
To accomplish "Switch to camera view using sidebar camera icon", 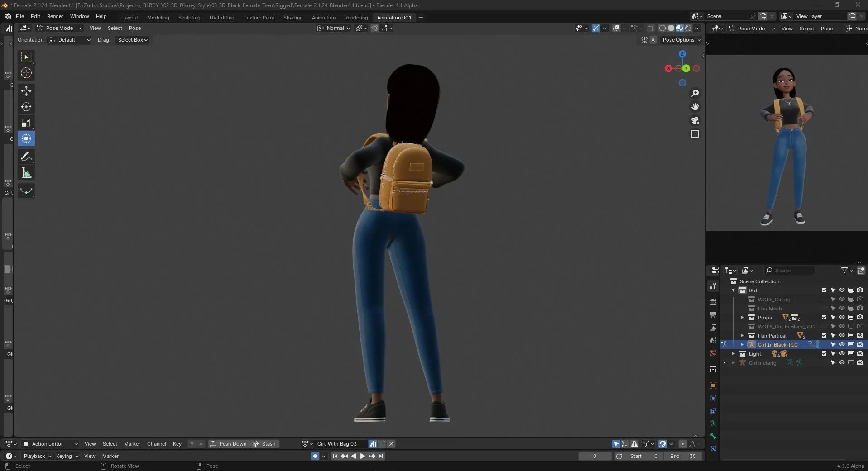I will (x=695, y=120).
